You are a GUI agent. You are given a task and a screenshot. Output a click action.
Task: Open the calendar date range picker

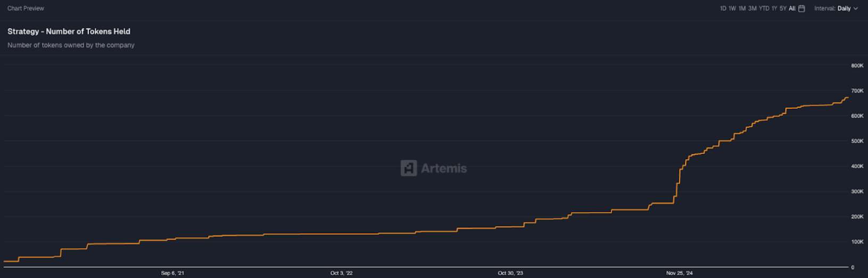coord(801,9)
